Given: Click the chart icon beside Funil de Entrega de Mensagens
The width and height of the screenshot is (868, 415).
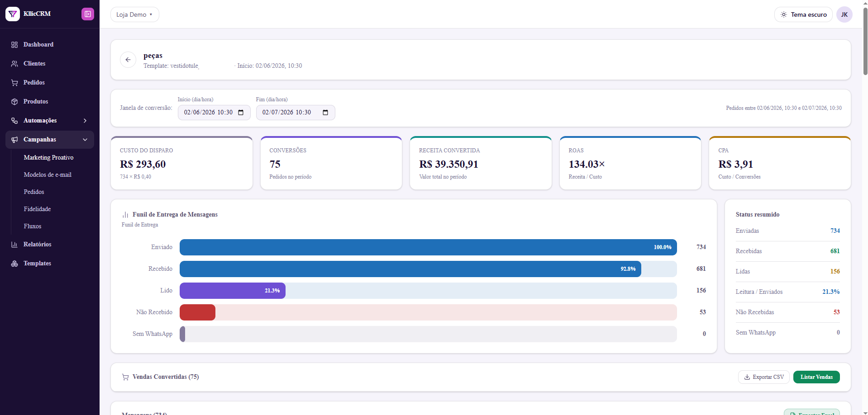Looking at the screenshot, I should point(125,215).
